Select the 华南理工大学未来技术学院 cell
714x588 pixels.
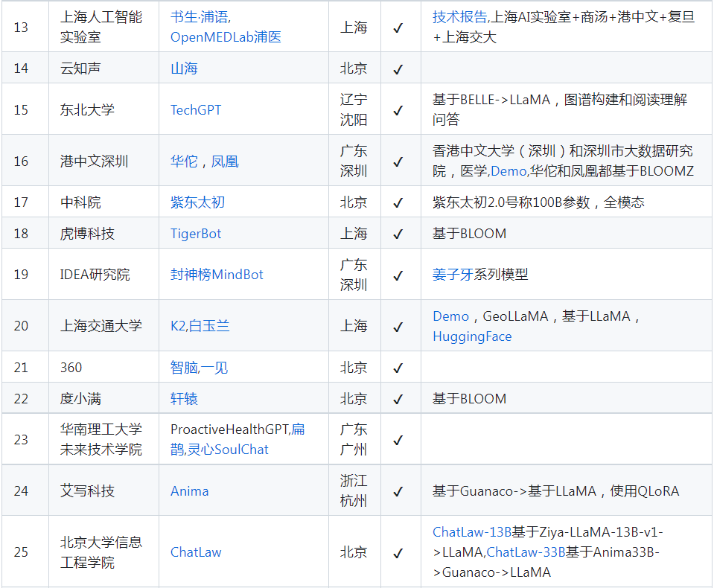coord(103,440)
